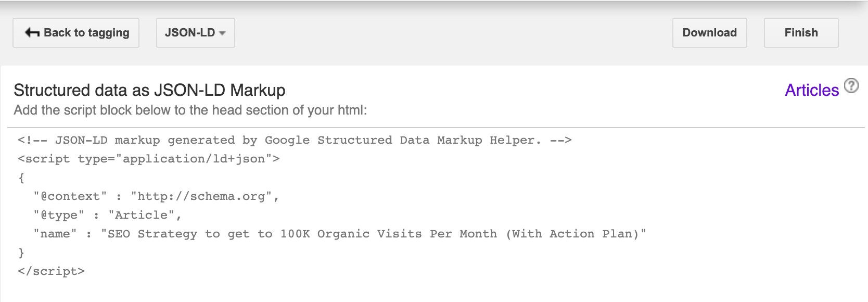Click the back arrow icon

32,33
